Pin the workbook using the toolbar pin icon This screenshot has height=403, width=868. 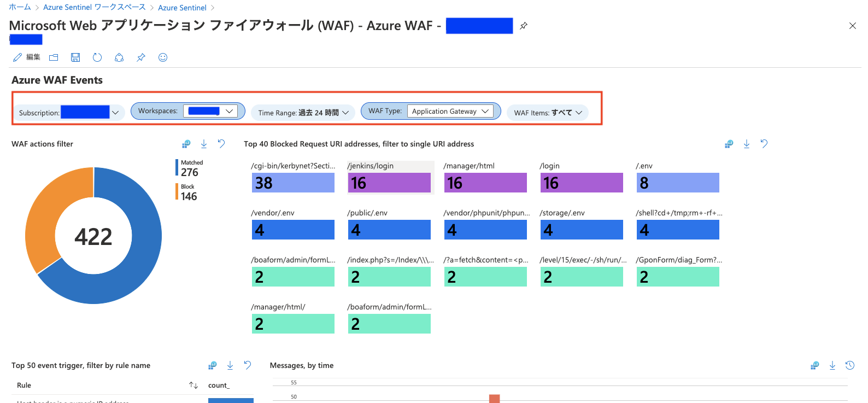pos(141,57)
